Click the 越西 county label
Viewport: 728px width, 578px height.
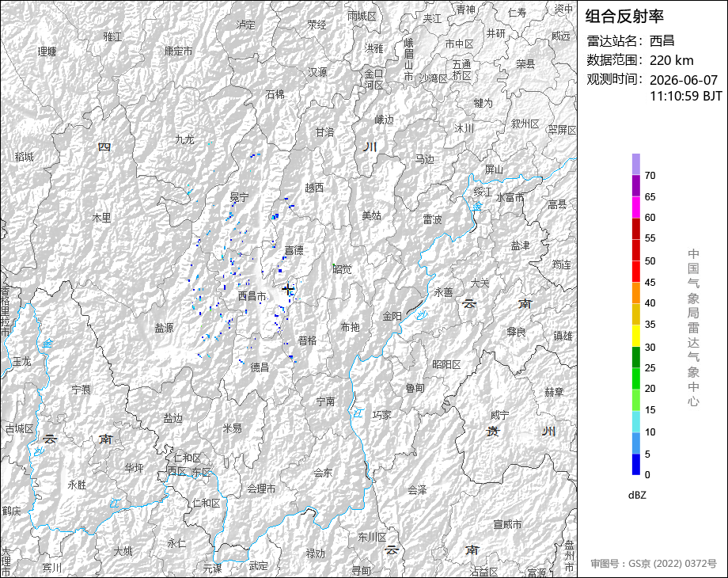tap(314, 188)
